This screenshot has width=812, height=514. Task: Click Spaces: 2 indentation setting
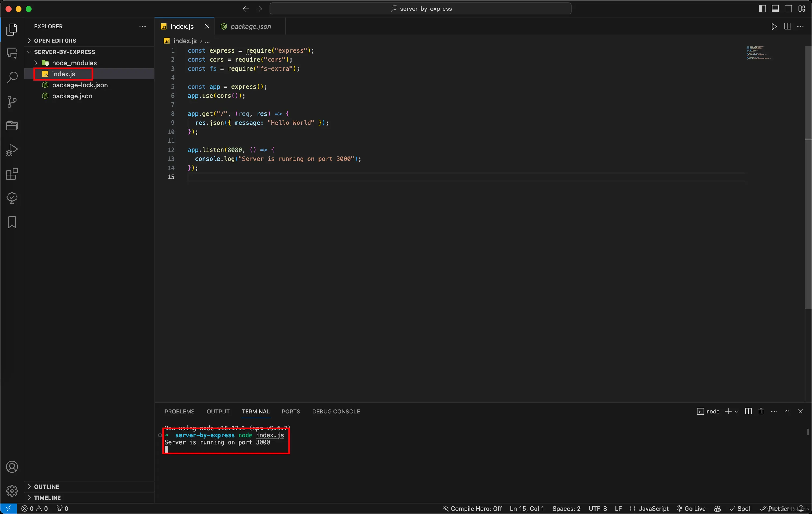click(x=566, y=508)
